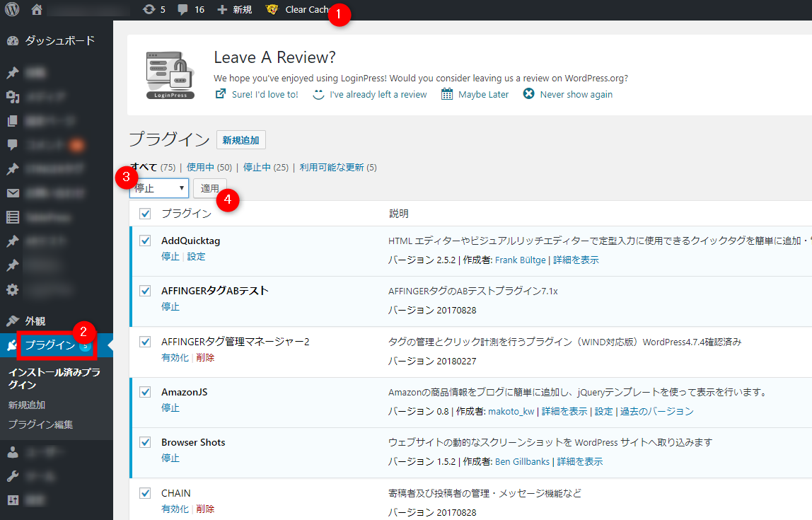Uncheck the CHAIN plugin checkbox
The image size is (812, 520).
coord(145,493)
